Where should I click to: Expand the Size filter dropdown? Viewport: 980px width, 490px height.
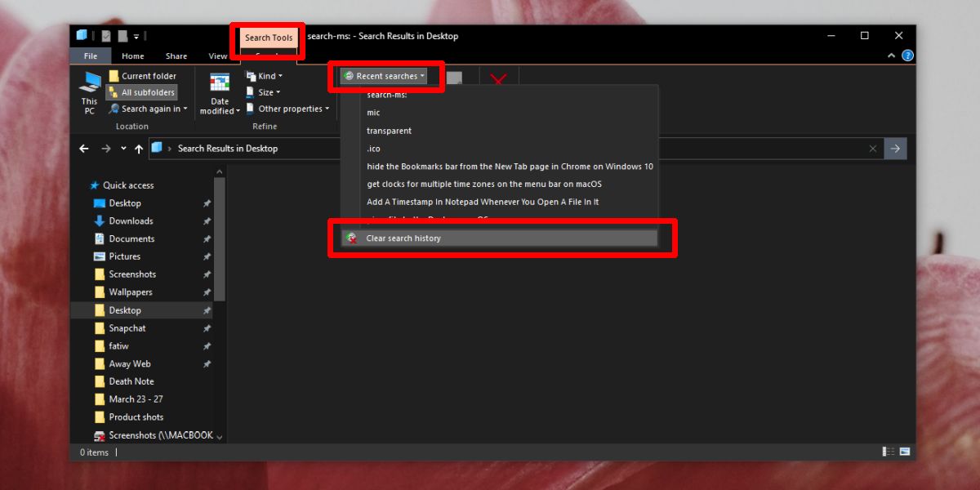[263, 92]
